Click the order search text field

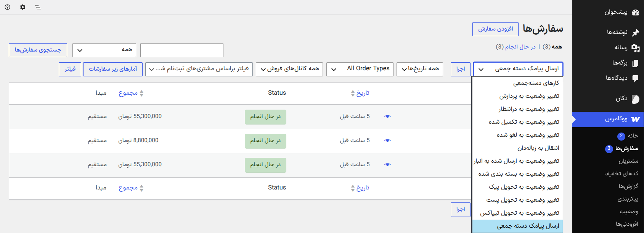tap(182, 50)
